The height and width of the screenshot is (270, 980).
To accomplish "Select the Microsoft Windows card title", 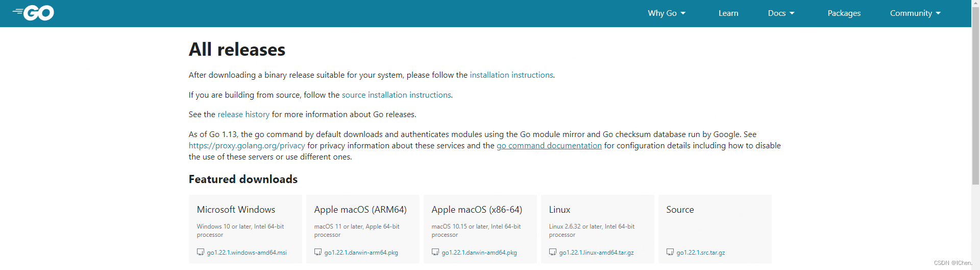I will [236, 210].
